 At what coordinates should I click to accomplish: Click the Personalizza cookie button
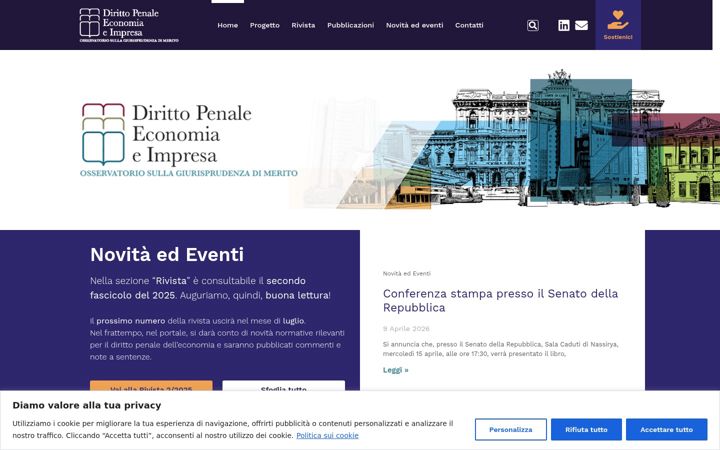[x=511, y=429]
